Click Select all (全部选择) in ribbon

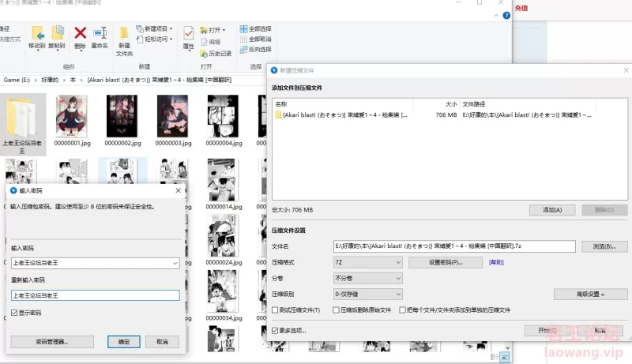click(x=255, y=29)
